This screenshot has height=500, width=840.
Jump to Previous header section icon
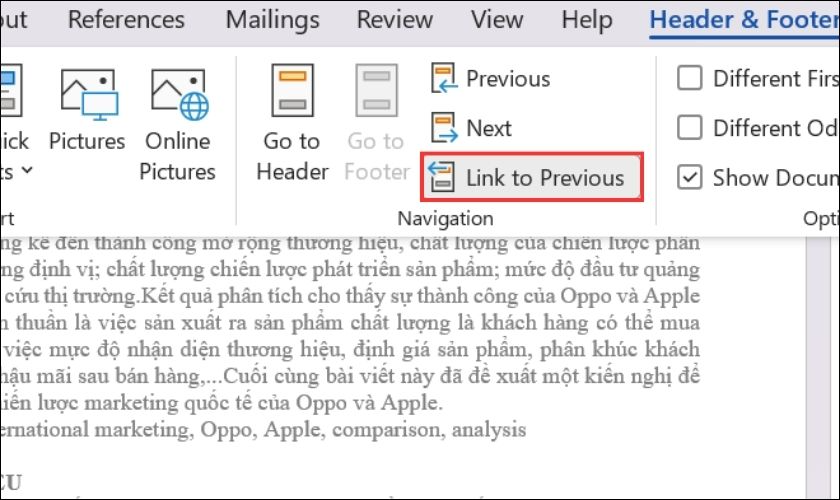pyautogui.click(x=444, y=78)
